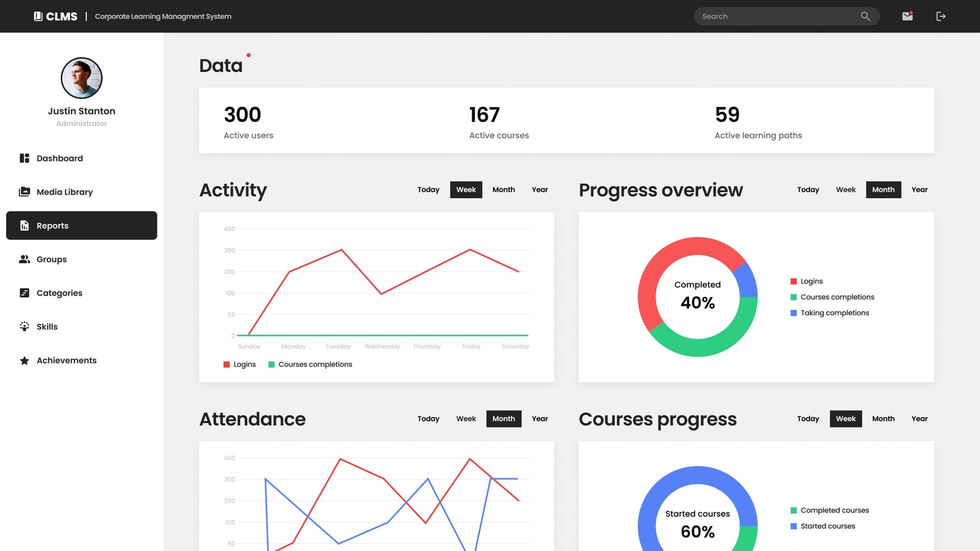Image resolution: width=980 pixels, height=551 pixels.
Task: Select Month range for Activity chart
Action: [503, 190]
